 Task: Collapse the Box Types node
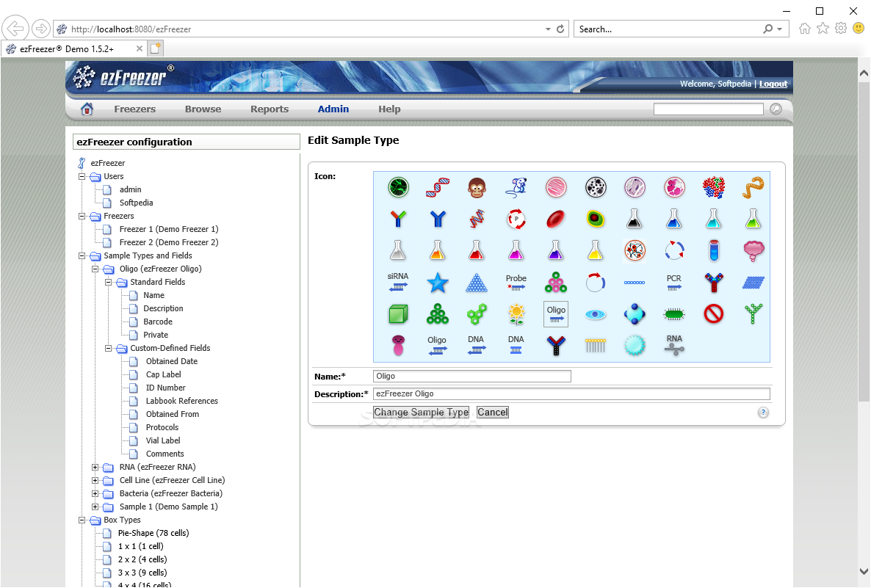tap(82, 520)
